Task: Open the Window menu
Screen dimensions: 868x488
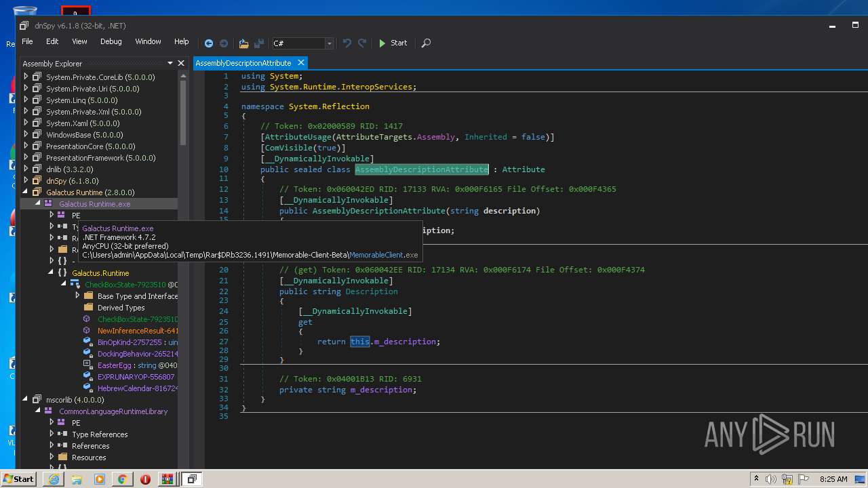Action: 148,41
